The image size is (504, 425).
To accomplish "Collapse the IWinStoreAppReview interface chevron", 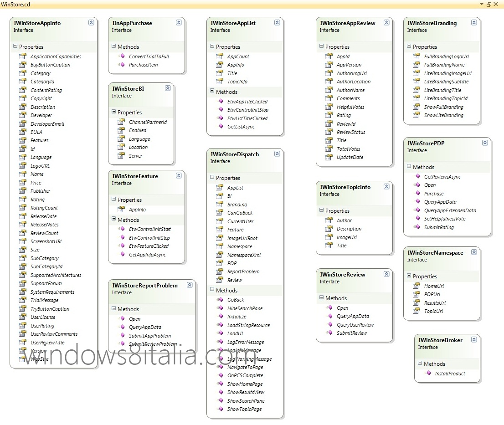I will [386, 22].
